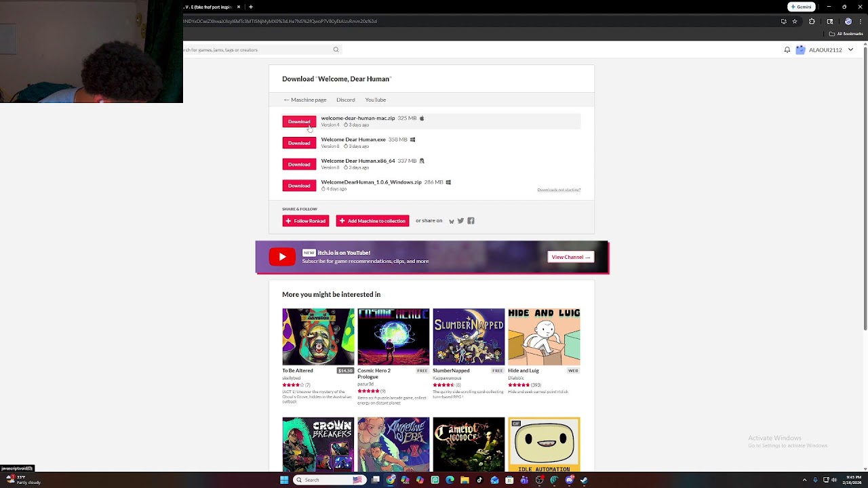The height and width of the screenshot is (488, 868).
Task: Switch to Chrome on the taskbar
Action: [391, 480]
